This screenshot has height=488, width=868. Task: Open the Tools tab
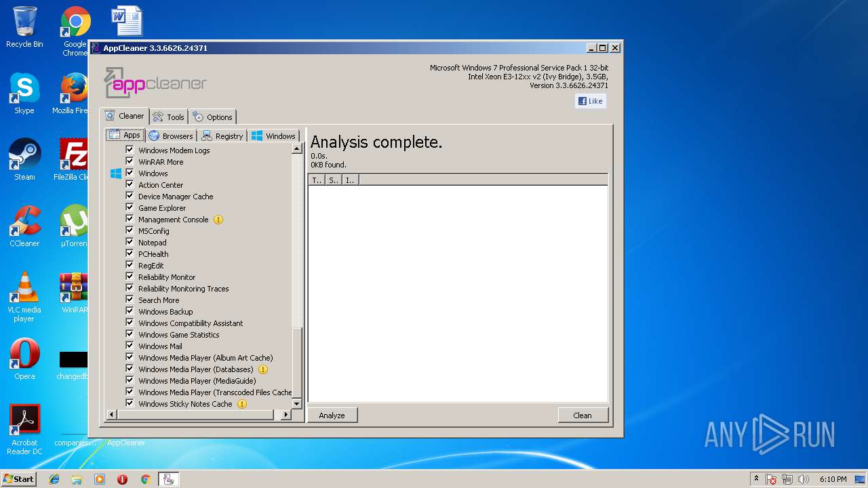click(168, 117)
